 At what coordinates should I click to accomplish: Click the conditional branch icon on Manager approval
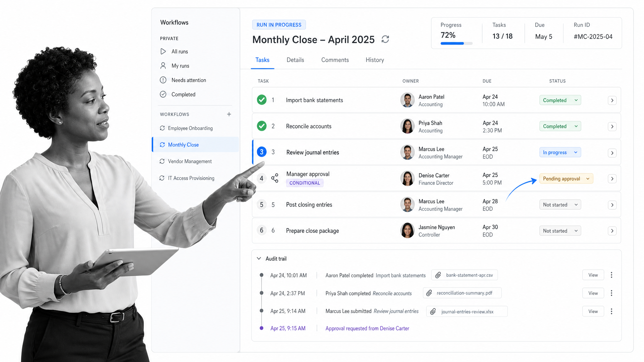coord(275,178)
